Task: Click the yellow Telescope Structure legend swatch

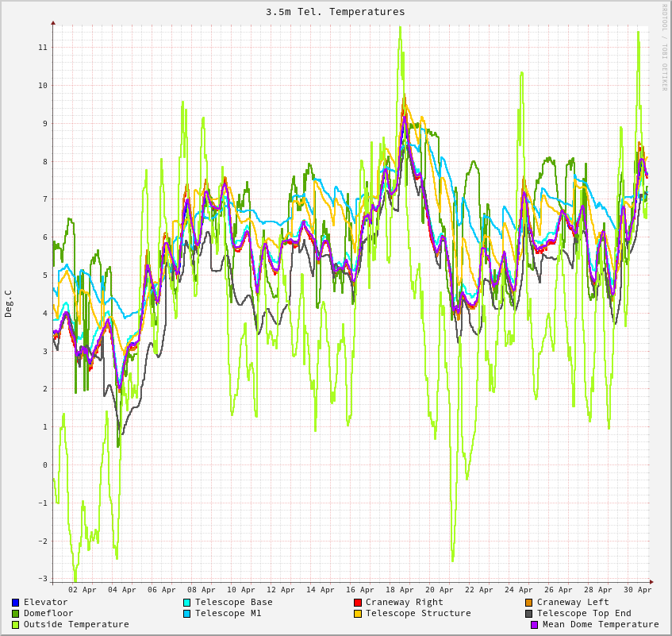Action: (x=358, y=614)
